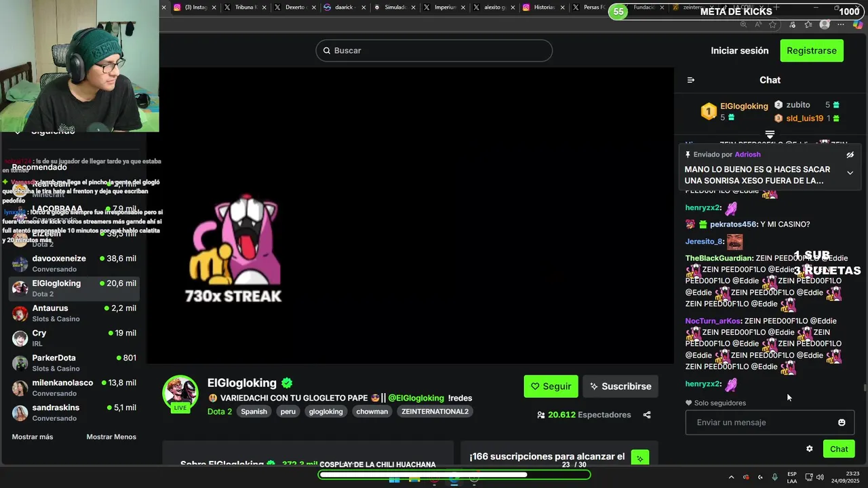Viewport: 868px width, 488px height.
Task: Click Jeresito_8 username in chat
Action: (704, 241)
